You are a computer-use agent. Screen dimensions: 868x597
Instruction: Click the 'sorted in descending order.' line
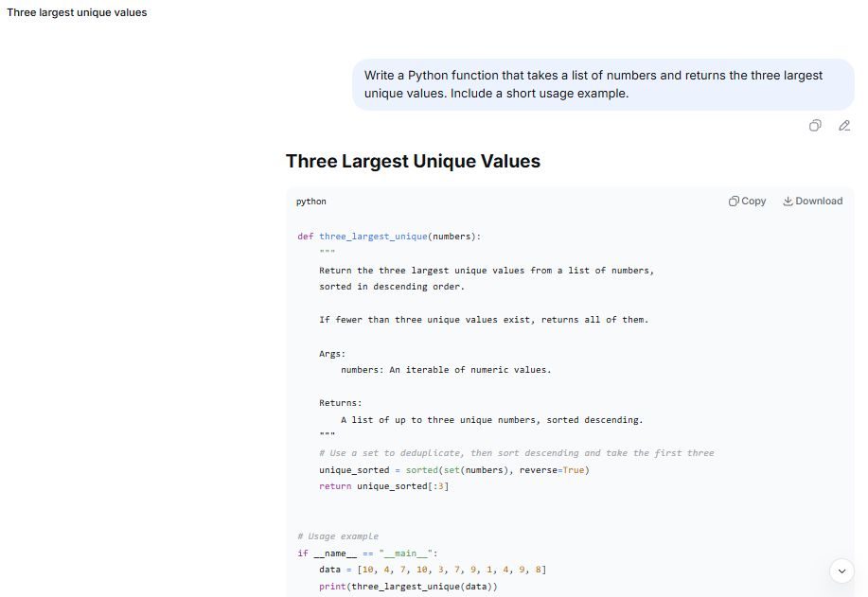point(392,287)
